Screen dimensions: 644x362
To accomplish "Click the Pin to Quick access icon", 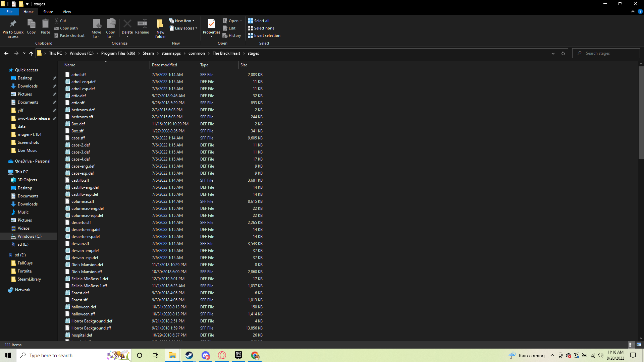I will click(13, 24).
